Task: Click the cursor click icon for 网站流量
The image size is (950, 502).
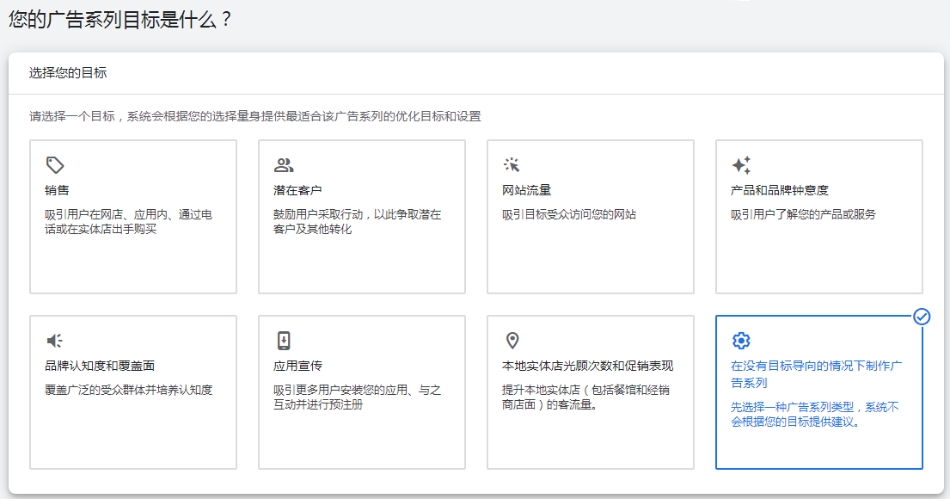Action: tap(511, 165)
